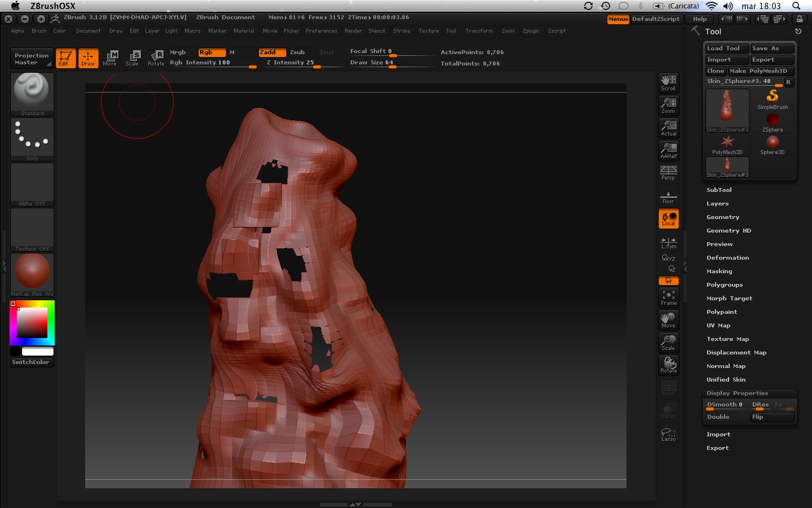Click the right shelf Rotate view icon
This screenshot has width=812, height=508.
click(x=668, y=365)
